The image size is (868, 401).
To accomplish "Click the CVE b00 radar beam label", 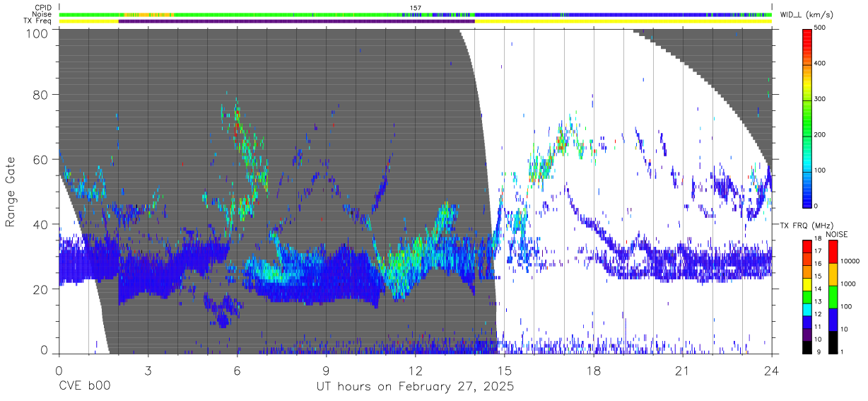I will pyautogui.click(x=85, y=387).
